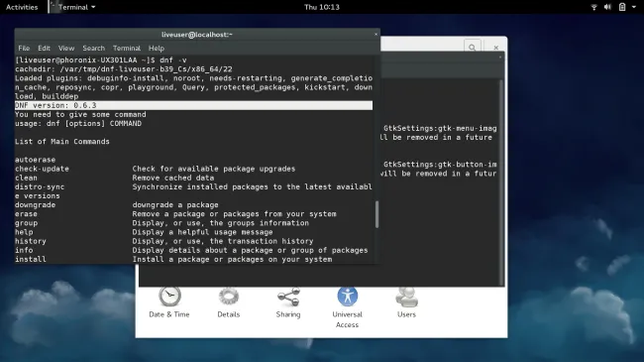Click the volume icon in top bar

pyautogui.click(x=608, y=7)
